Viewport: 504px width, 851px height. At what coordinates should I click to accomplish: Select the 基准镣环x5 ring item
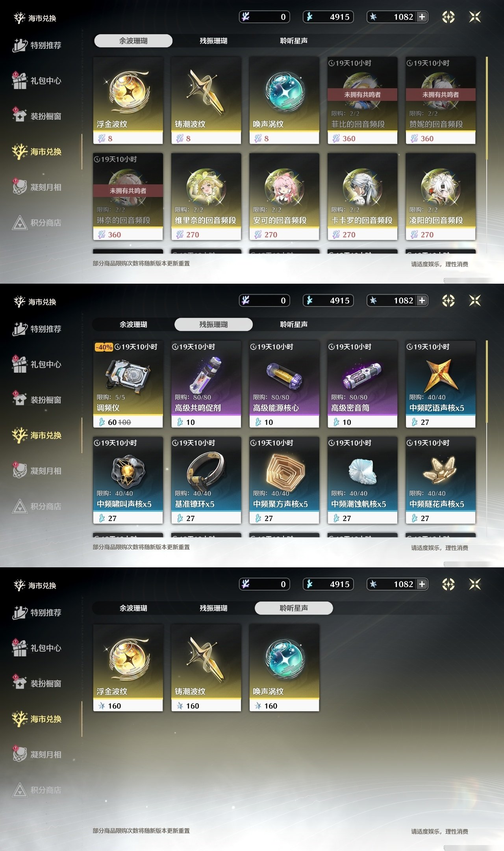(x=206, y=480)
